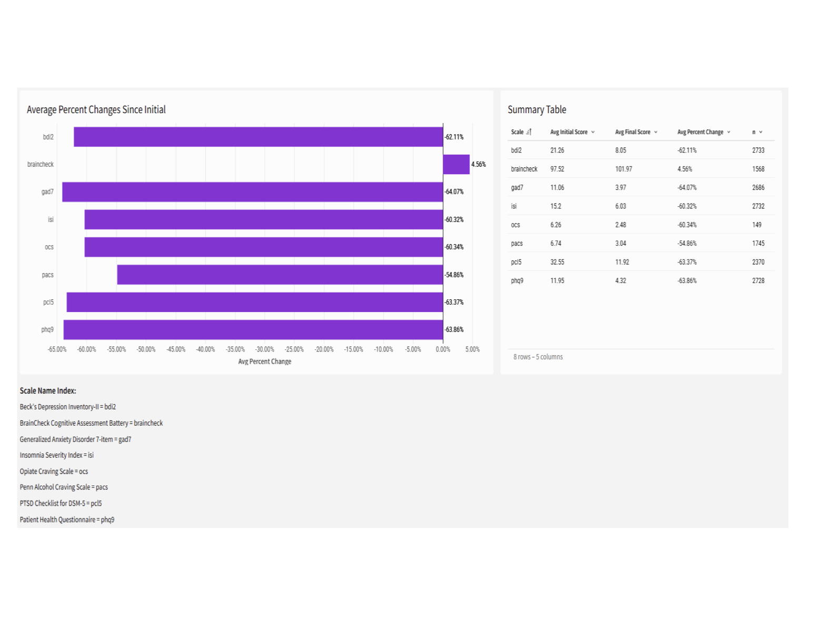Click the braincheck cell in Summary Table
This screenshot has width=834, height=644.
524,169
